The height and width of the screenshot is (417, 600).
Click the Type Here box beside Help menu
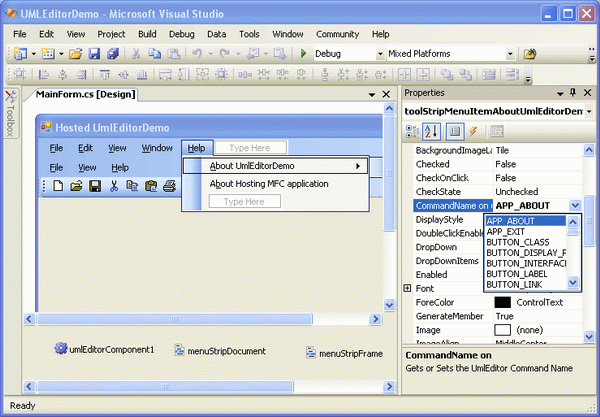tap(251, 148)
